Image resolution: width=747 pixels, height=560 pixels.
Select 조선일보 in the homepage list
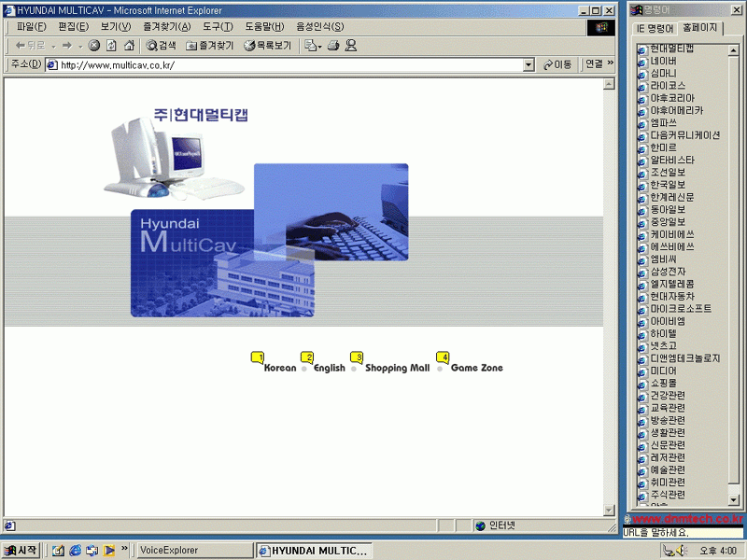click(668, 173)
